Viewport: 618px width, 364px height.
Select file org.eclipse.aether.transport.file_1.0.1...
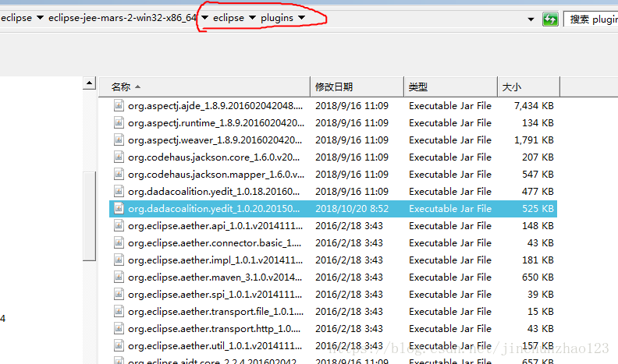click(x=215, y=312)
